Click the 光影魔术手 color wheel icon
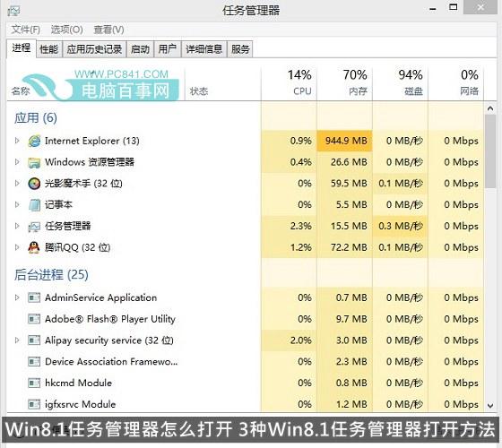Image resolution: width=502 pixels, height=448 pixels. pos(34,184)
